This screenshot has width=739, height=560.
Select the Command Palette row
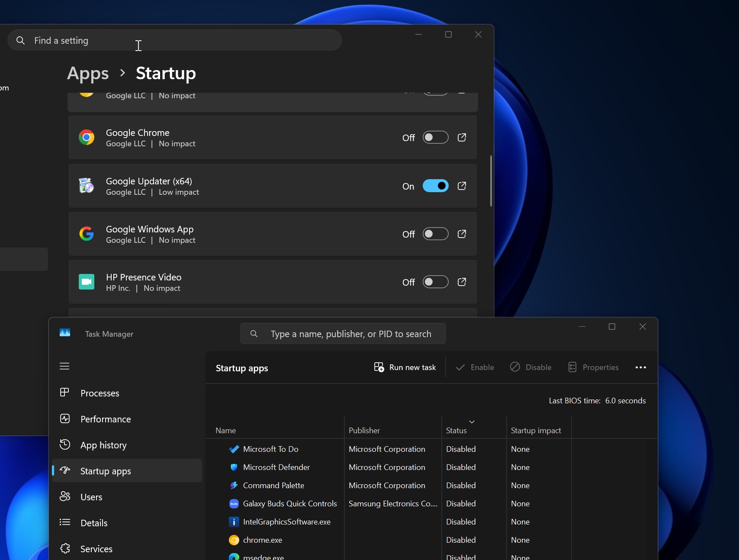click(431, 486)
